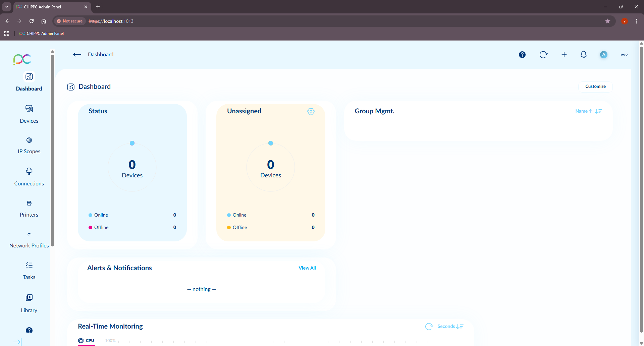Select IP Scopes from the sidebar
The width and height of the screenshot is (644, 346).
pyautogui.click(x=29, y=145)
